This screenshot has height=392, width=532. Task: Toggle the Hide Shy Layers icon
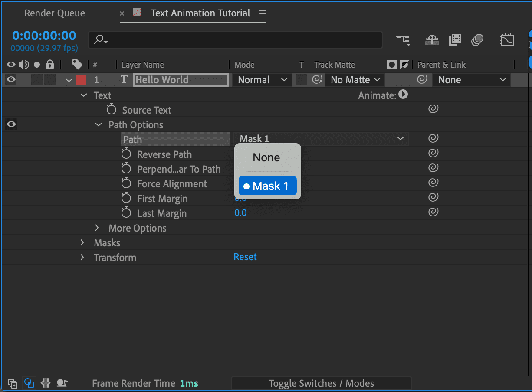click(x=431, y=40)
